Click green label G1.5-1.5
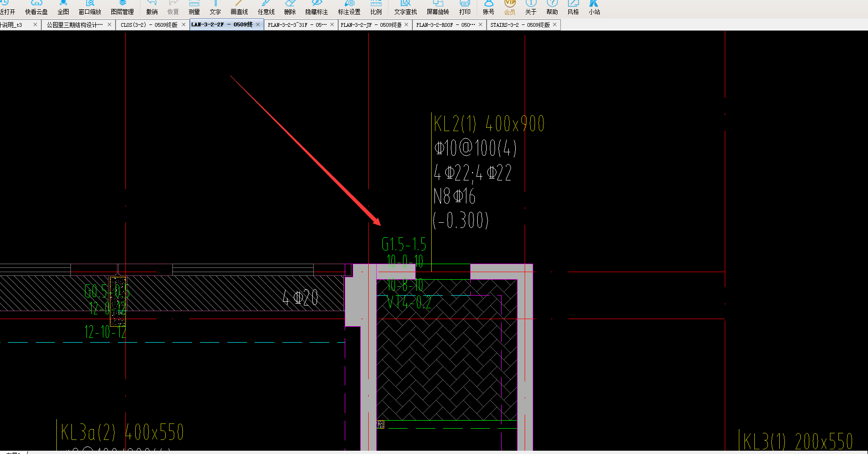This screenshot has width=868, height=454. [x=404, y=244]
